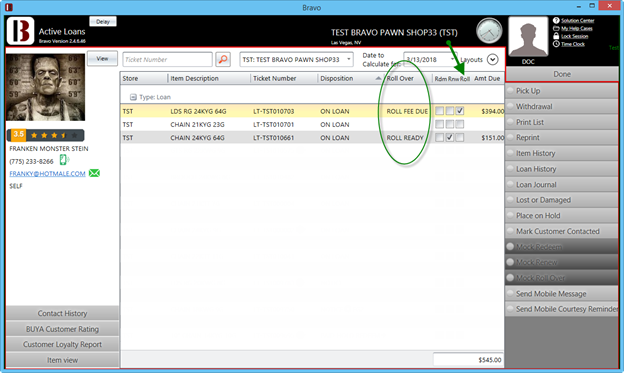Image resolution: width=624 pixels, height=373 pixels.
Task: Toggle Rnw checkbox for ticket LT-TST010703
Action: click(x=450, y=111)
